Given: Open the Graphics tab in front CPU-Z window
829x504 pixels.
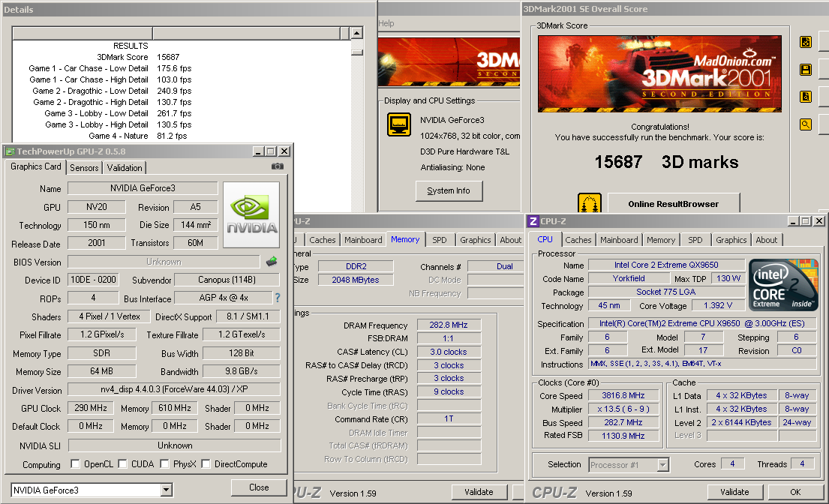Looking at the screenshot, I should 731,240.
